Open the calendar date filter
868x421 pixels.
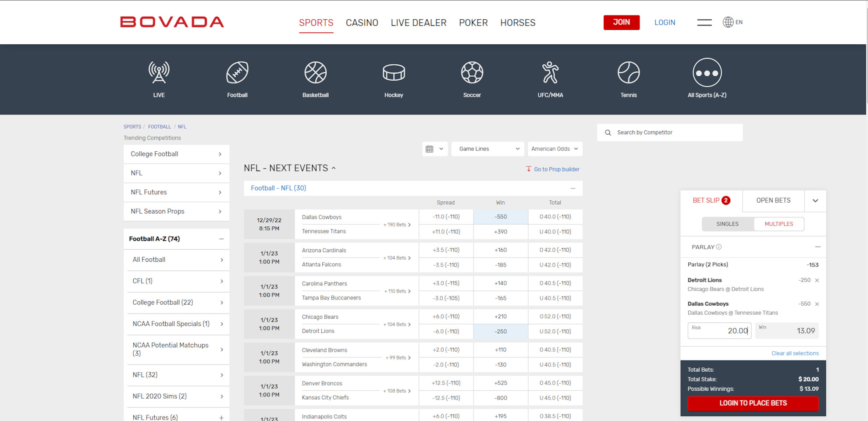(435, 149)
